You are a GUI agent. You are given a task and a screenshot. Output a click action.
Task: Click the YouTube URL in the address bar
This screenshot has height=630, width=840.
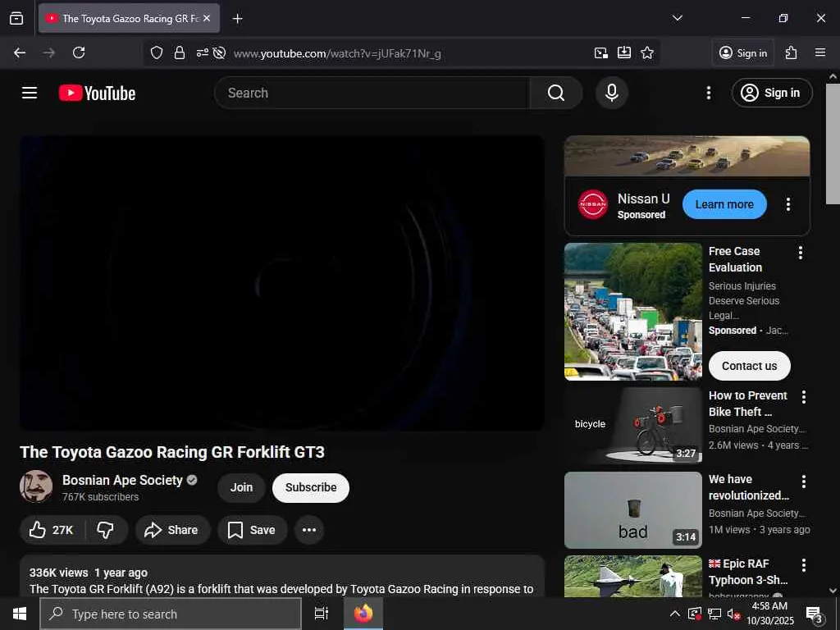point(337,53)
